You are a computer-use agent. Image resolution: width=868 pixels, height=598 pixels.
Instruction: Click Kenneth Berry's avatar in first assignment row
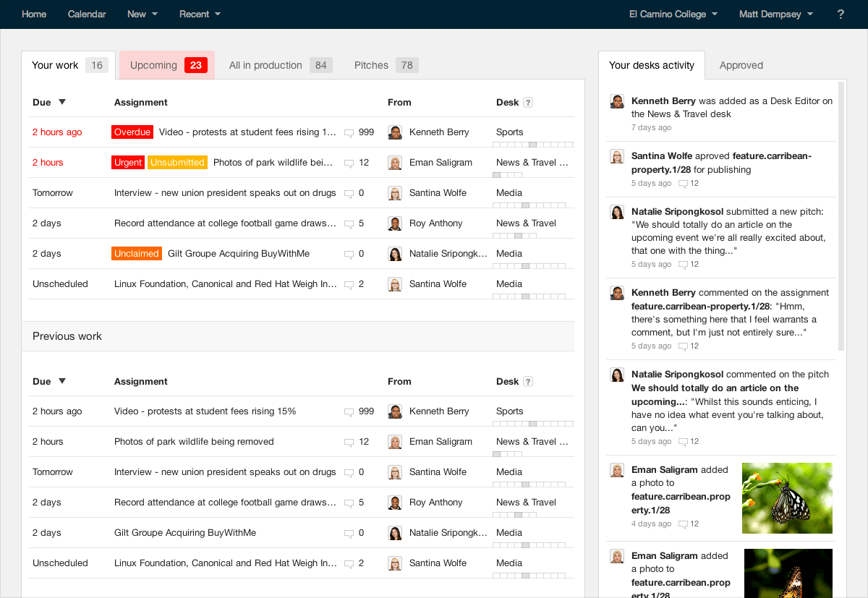tap(395, 132)
